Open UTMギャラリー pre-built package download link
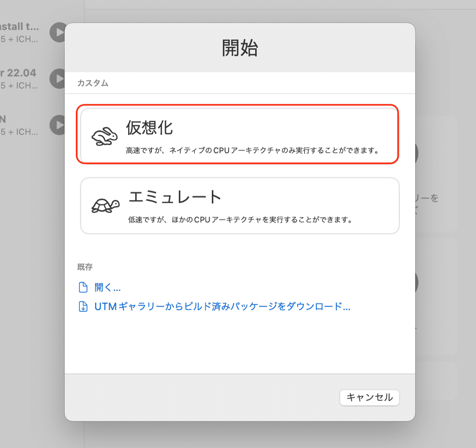 [x=222, y=307]
